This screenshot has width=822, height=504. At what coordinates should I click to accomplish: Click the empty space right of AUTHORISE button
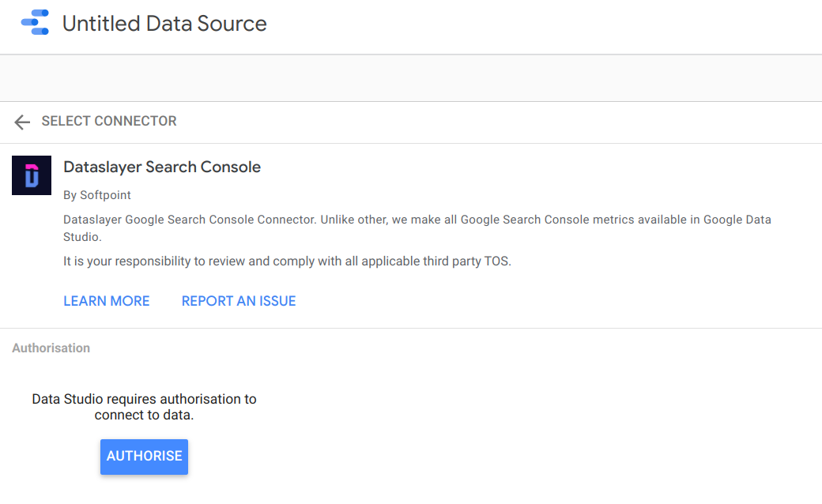point(474,457)
